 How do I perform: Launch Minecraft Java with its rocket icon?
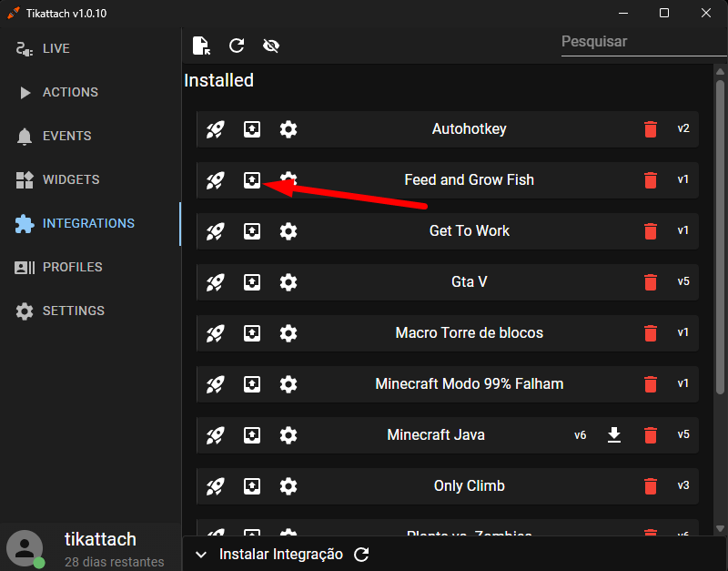[216, 436]
